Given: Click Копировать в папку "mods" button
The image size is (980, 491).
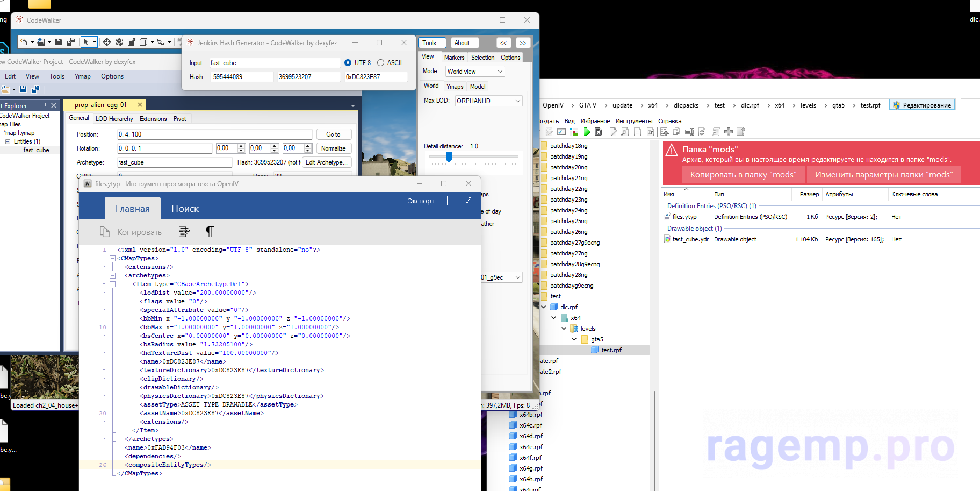Looking at the screenshot, I should point(743,175).
